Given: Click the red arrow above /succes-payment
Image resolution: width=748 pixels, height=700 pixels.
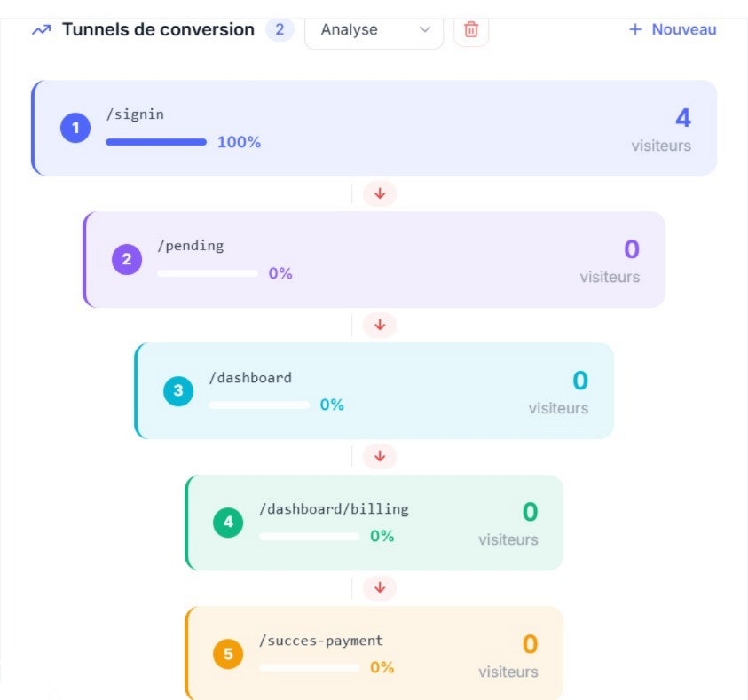Looking at the screenshot, I should [x=379, y=587].
